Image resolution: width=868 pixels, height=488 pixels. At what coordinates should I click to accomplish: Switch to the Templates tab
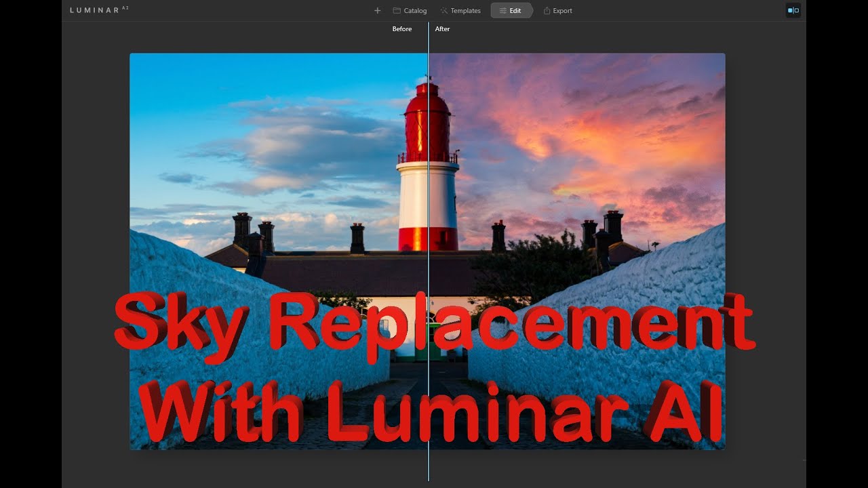pos(460,11)
